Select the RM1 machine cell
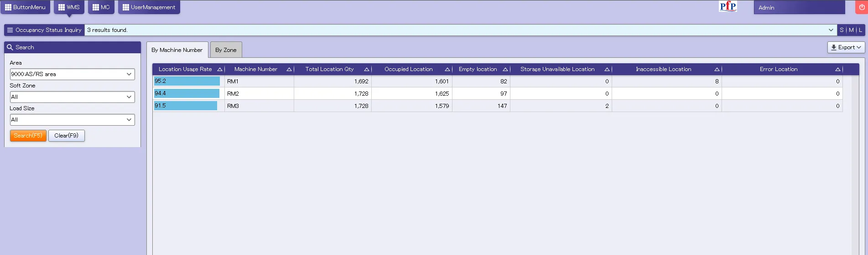The height and width of the screenshot is (255, 868). coord(259,82)
